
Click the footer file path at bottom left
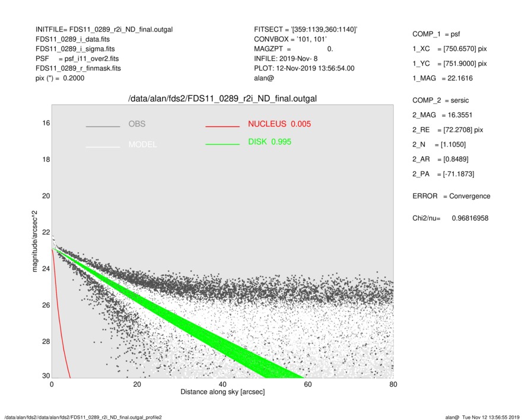pos(83,417)
